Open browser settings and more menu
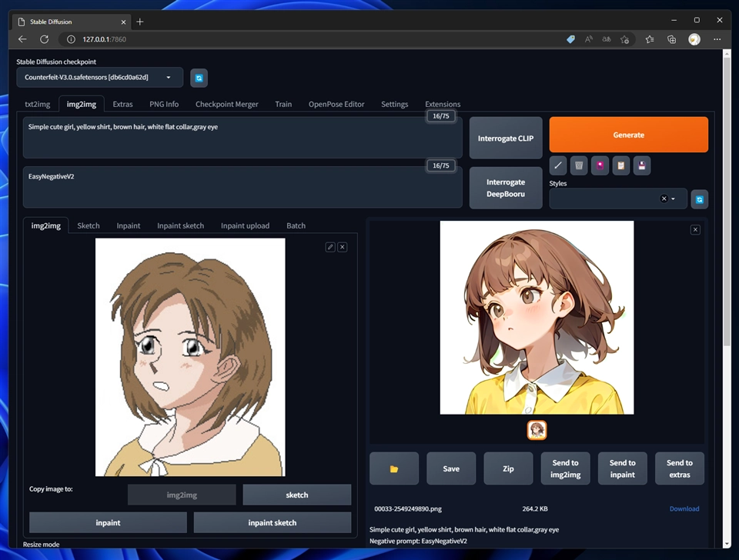The width and height of the screenshot is (739, 560). (717, 39)
